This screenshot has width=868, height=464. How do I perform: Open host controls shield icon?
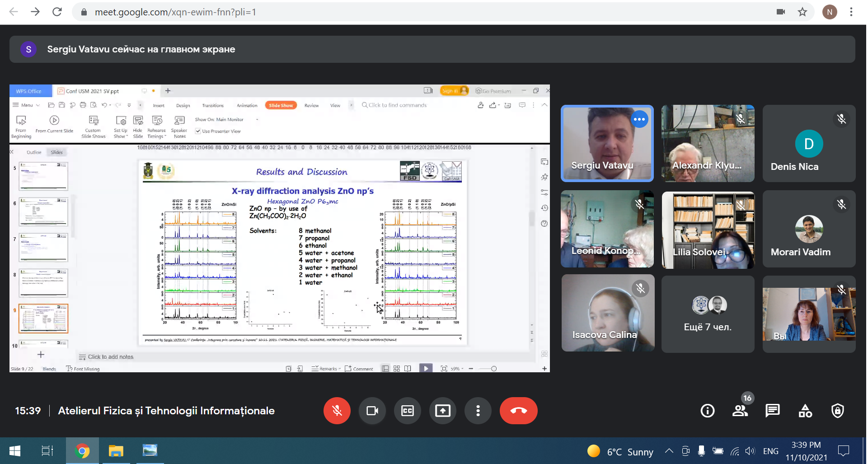[837, 411]
